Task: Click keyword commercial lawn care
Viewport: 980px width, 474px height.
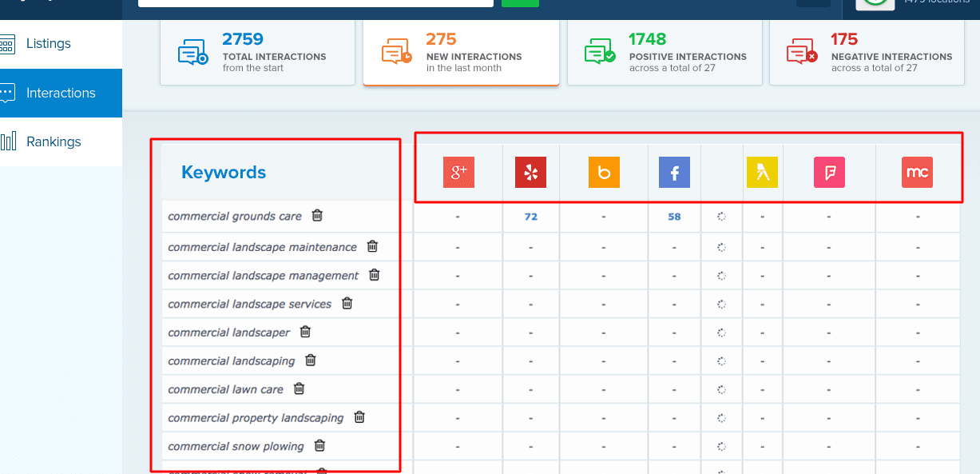Action: [226, 389]
